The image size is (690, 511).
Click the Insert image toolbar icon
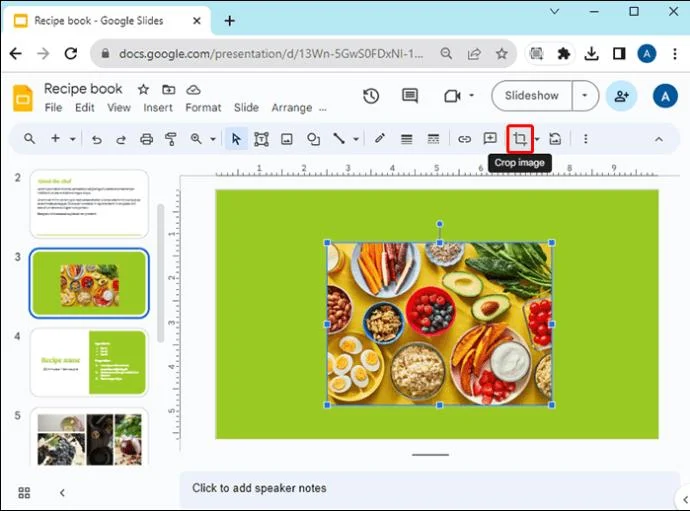click(x=287, y=139)
